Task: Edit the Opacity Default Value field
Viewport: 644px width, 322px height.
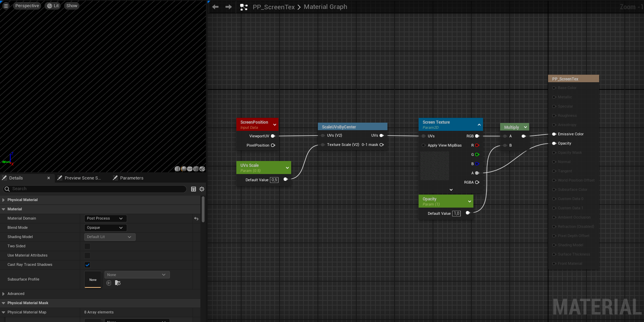Action: (457, 213)
